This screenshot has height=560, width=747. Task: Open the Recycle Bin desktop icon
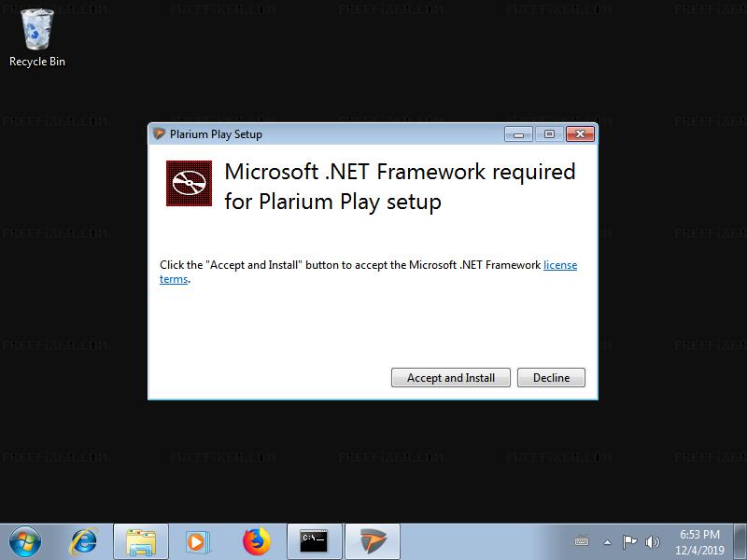click(37, 38)
